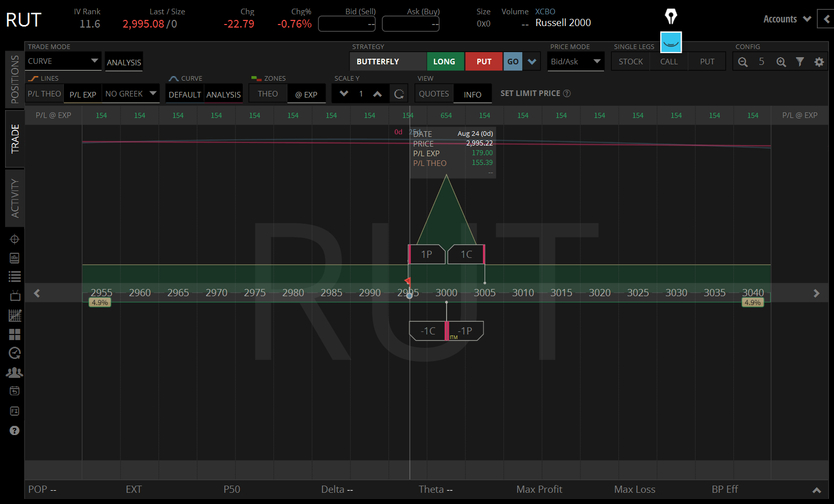The height and width of the screenshot is (504, 834).
Task: Click the Set Limit Price help icon
Action: tap(567, 93)
